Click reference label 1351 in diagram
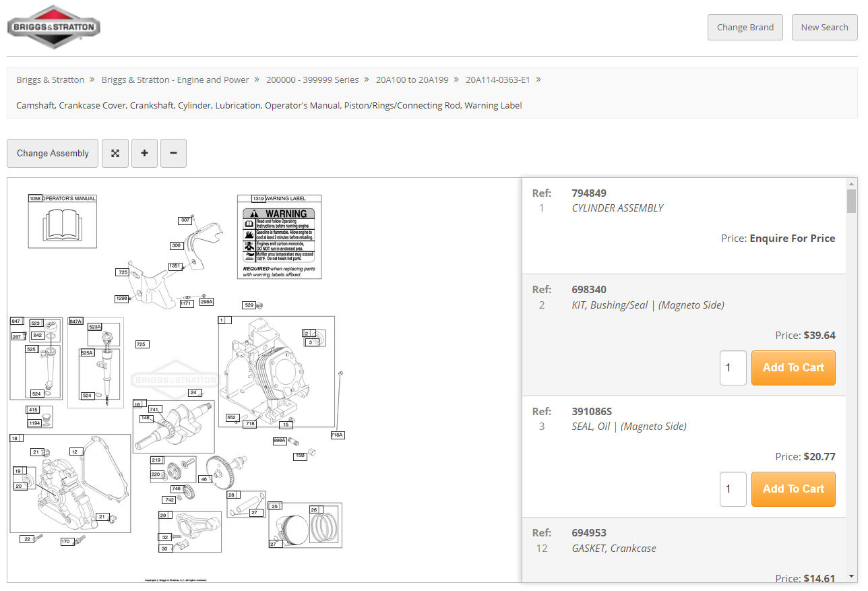Viewport: 868px width, 591px height. tap(175, 266)
